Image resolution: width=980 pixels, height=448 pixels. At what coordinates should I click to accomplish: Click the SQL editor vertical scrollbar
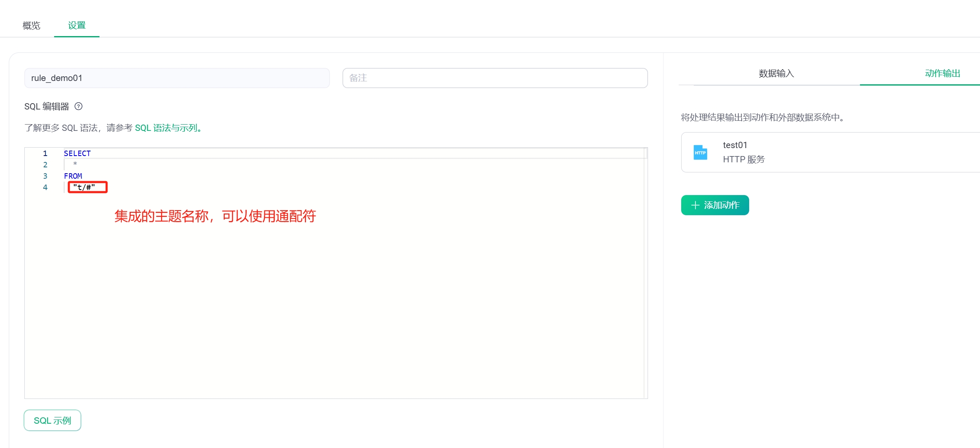645,273
